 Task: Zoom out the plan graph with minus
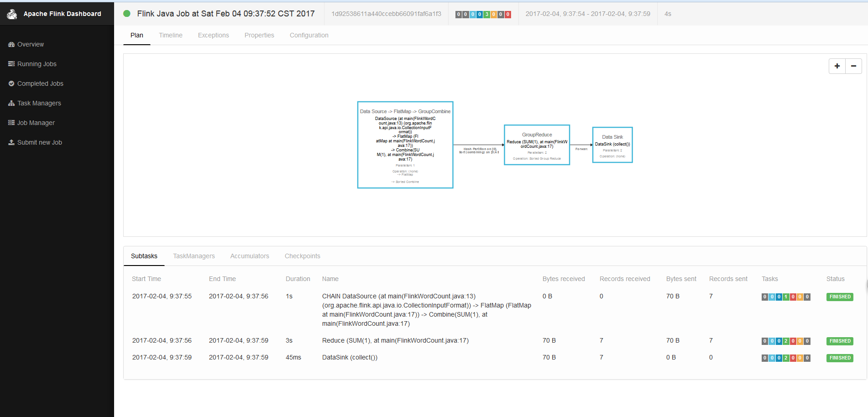tap(853, 66)
